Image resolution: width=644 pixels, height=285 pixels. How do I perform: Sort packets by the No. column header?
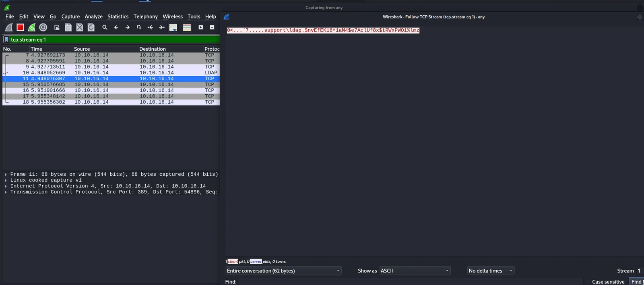pyautogui.click(x=15, y=49)
